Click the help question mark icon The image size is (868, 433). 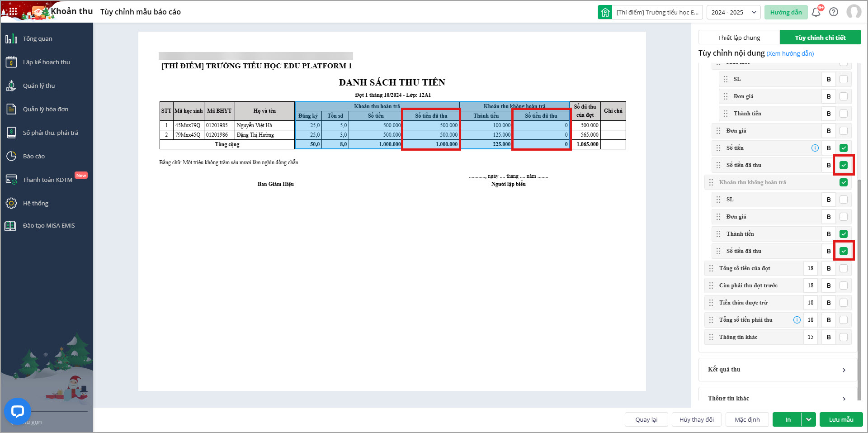(834, 12)
